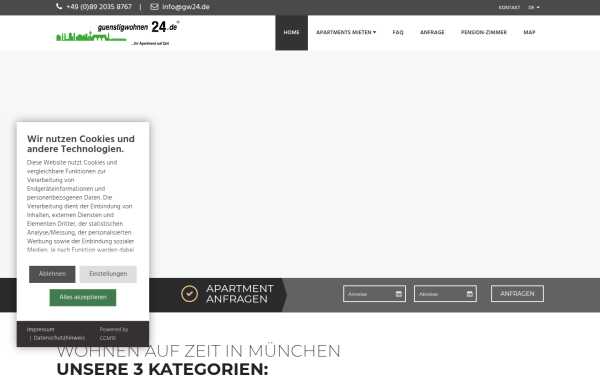The width and height of the screenshot is (600, 375).
Task: Open the guenstigwohnen24.de logo homepage
Action: click(x=118, y=33)
